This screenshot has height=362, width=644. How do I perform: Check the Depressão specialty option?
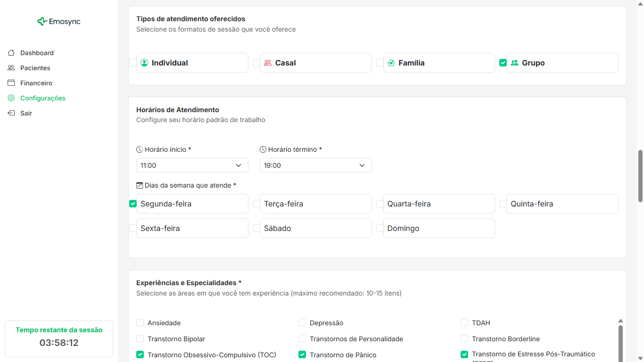coord(302,322)
